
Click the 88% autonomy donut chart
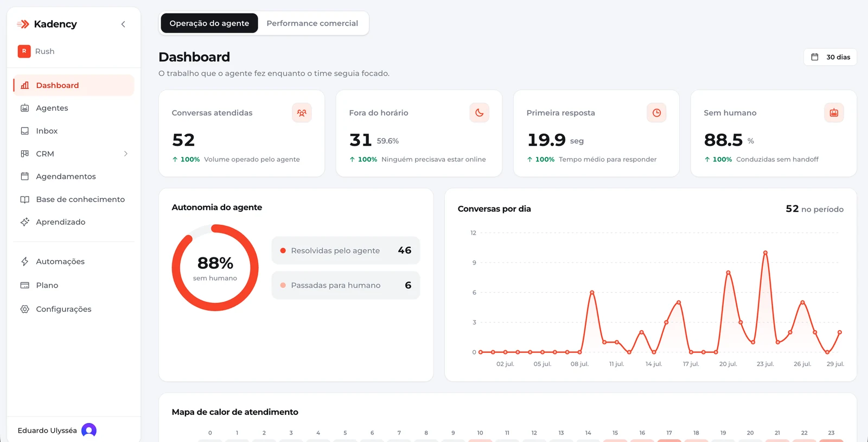[x=215, y=268]
